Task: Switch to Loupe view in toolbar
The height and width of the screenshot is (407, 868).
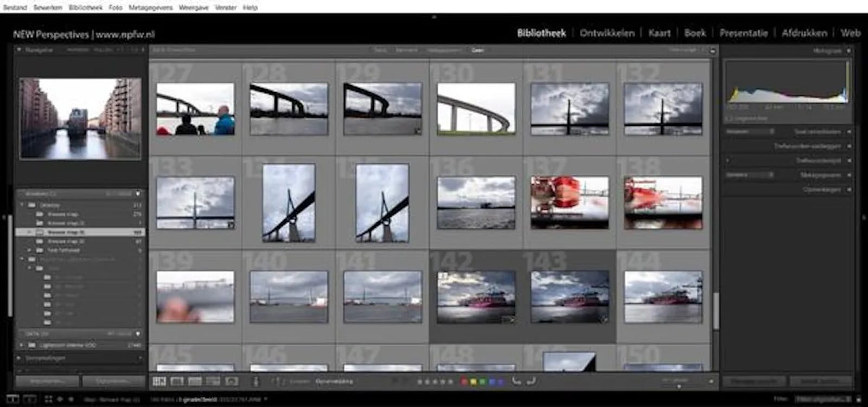Action: pyautogui.click(x=177, y=382)
